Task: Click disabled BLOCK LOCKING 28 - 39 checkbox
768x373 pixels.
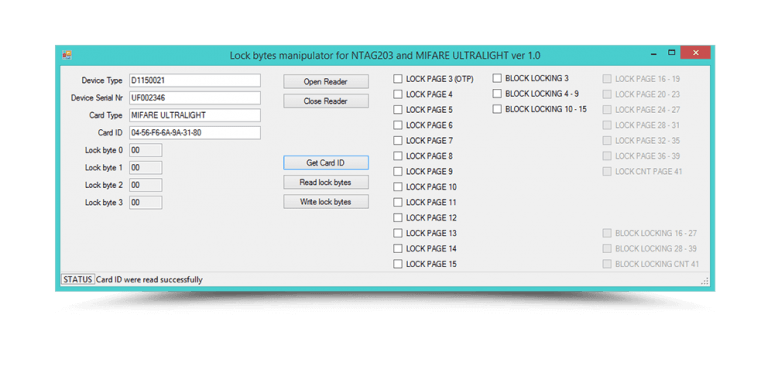Action: [607, 248]
